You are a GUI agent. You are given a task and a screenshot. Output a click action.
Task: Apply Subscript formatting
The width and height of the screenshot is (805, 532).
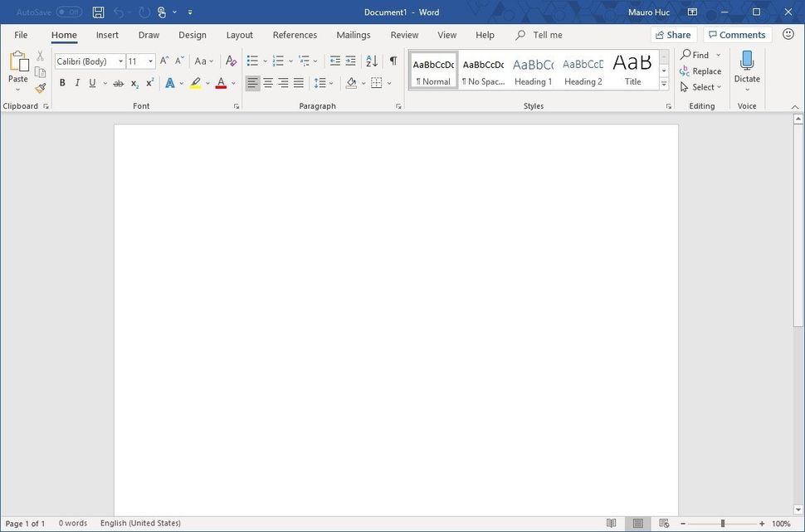pos(134,83)
